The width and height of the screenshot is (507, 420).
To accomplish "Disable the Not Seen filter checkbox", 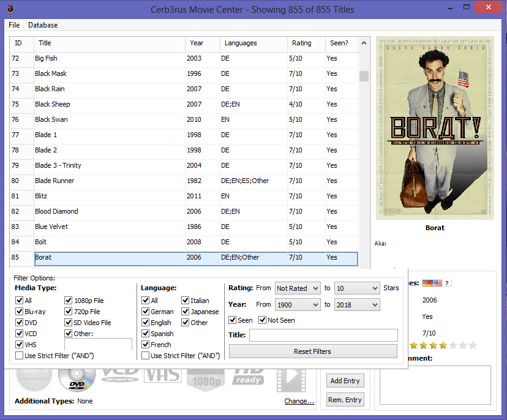I will pyautogui.click(x=263, y=320).
